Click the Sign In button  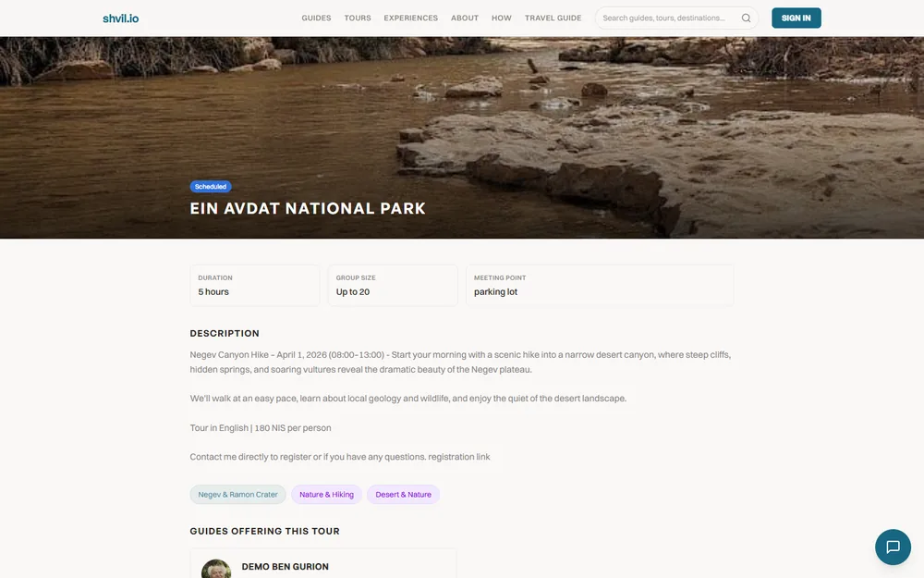(x=796, y=18)
